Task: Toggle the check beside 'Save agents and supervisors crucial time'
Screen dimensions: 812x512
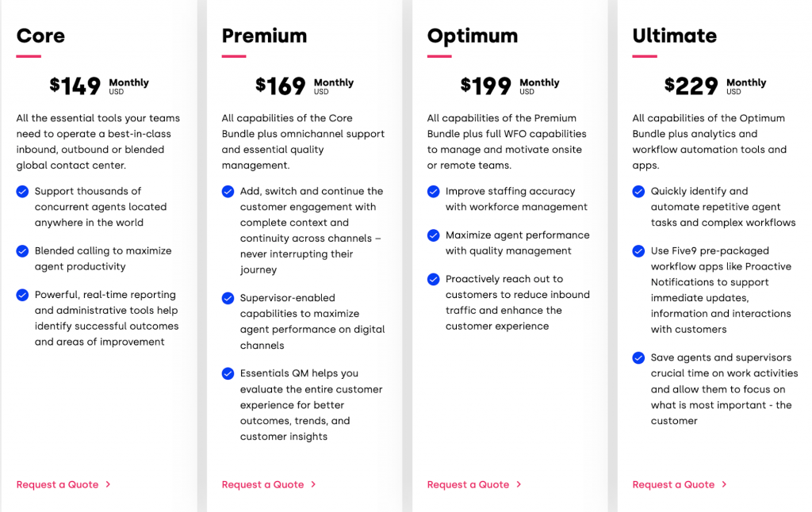Action: tap(638, 357)
